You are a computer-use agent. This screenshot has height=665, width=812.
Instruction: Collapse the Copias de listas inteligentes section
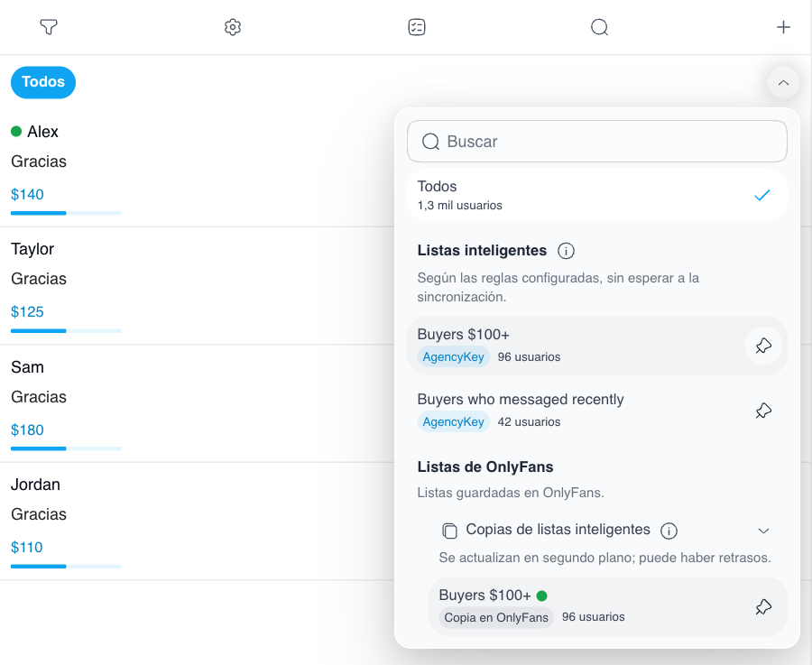pyautogui.click(x=763, y=531)
